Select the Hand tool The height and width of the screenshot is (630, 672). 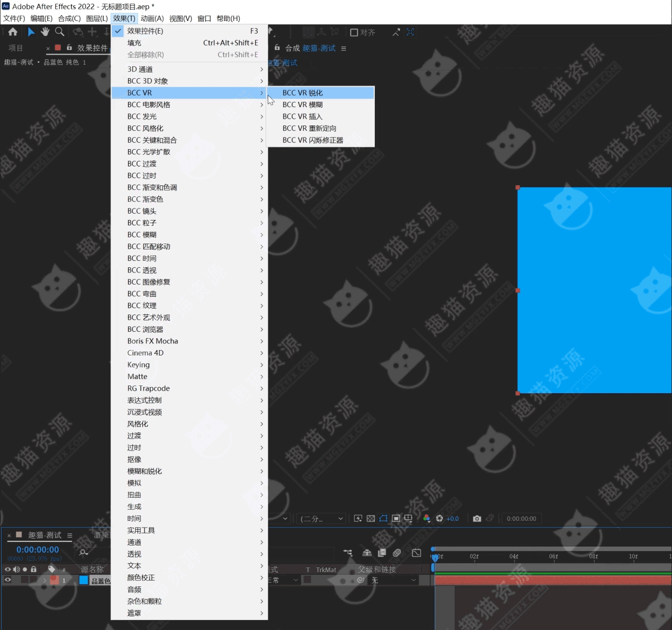[45, 32]
